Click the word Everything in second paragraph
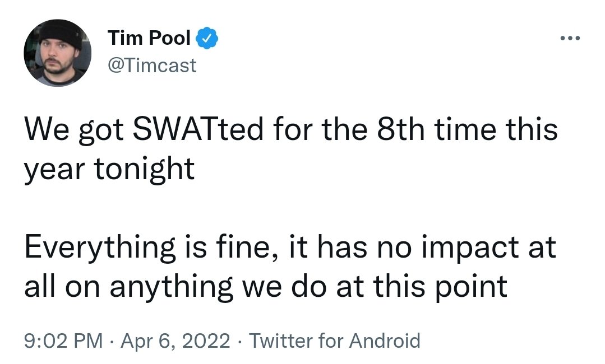 (x=100, y=248)
